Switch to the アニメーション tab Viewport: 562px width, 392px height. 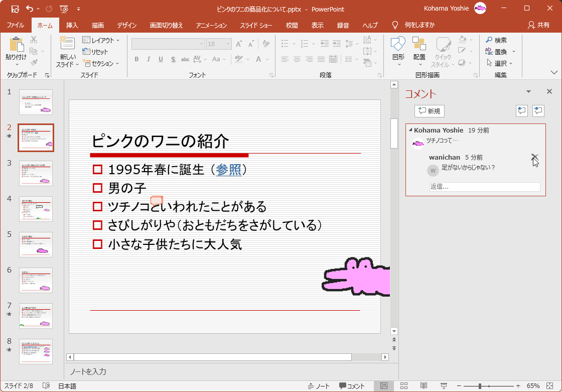211,25
